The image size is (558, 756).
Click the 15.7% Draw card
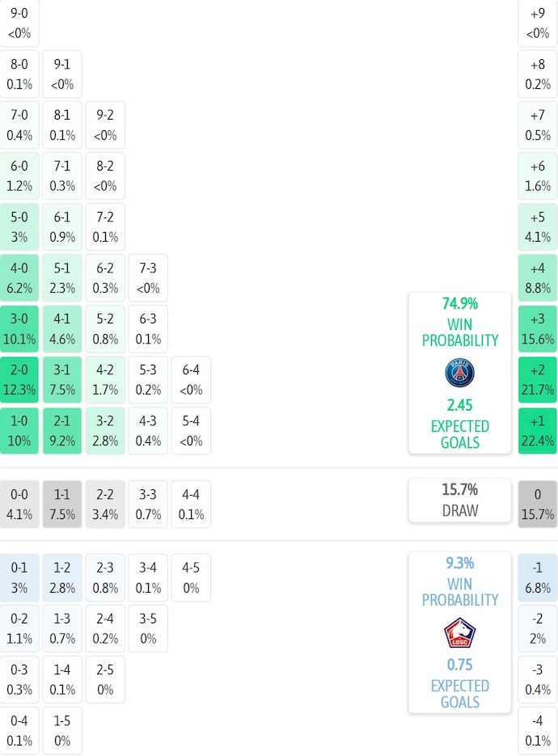459,500
